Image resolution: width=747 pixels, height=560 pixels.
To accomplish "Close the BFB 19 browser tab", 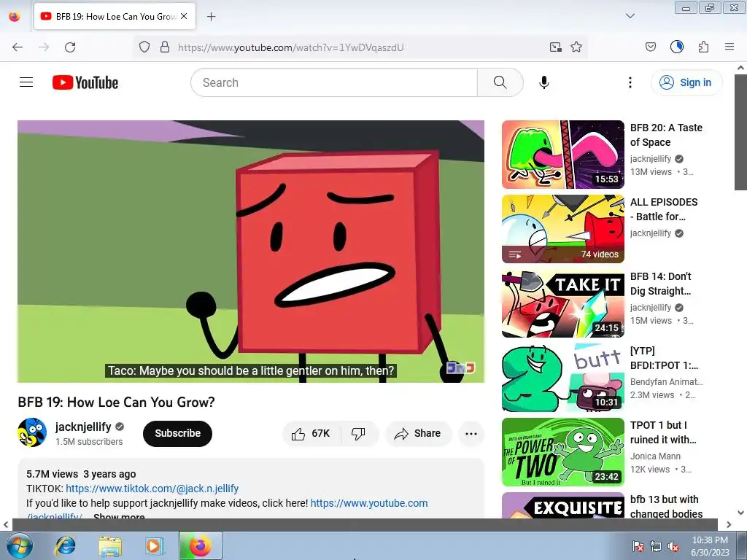I will click(184, 16).
